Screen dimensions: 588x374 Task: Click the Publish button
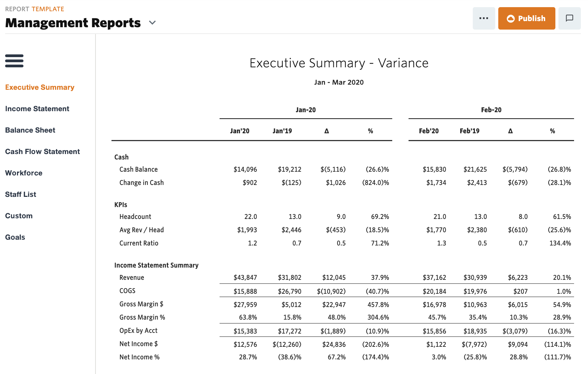[526, 18]
